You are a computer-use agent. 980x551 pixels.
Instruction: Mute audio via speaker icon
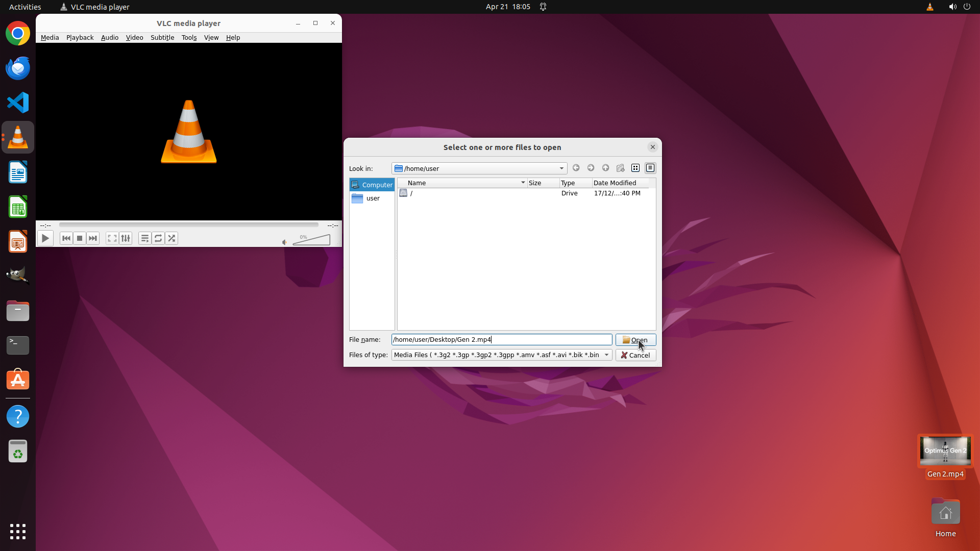[x=284, y=242]
